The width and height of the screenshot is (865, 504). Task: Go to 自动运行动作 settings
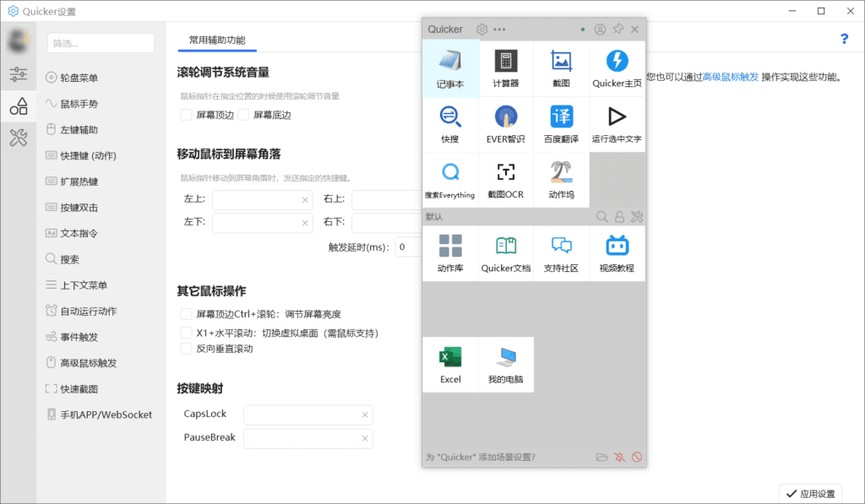[101, 311]
